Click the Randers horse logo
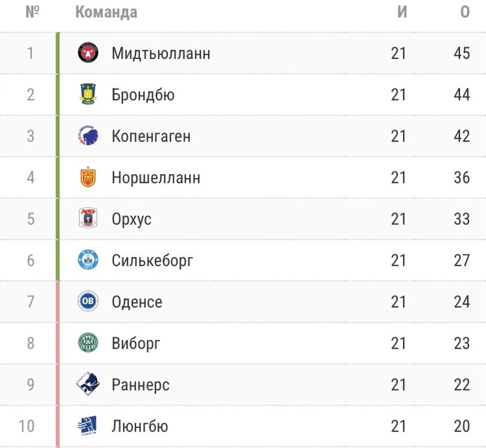The height and width of the screenshot is (448, 486). coord(88,384)
